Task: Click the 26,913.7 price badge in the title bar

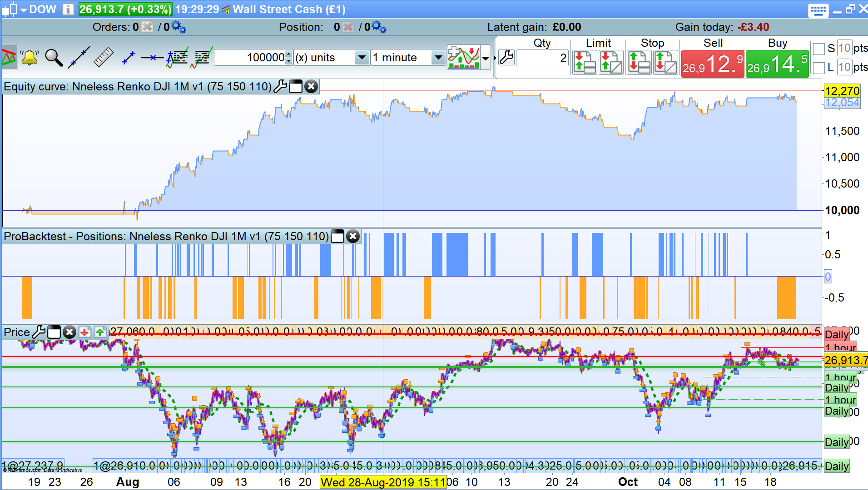Action: [125, 9]
